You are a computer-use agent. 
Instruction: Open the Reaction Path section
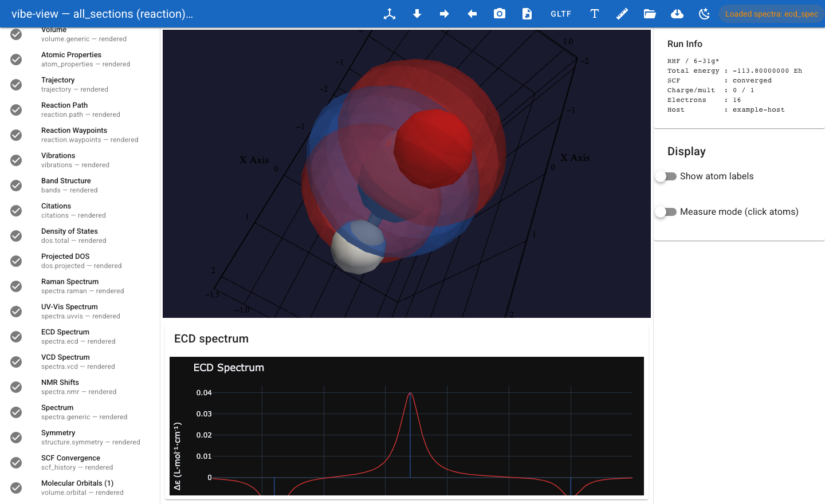coord(80,110)
